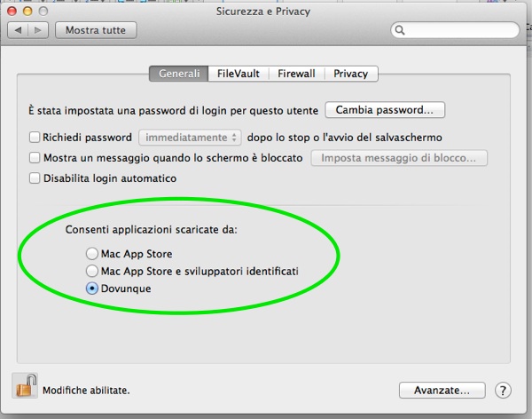Open the Avanzate settings button
This screenshot has width=532, height=419.
point(442,390)
